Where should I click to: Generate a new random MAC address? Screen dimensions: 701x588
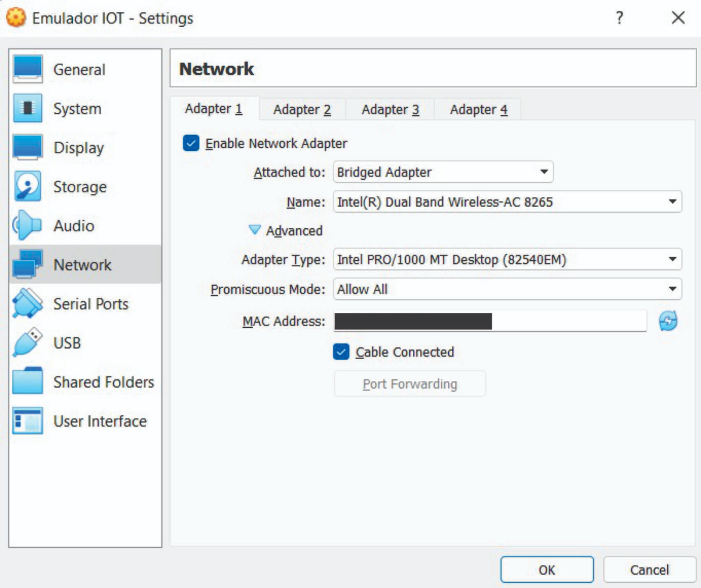coord(668,321)
